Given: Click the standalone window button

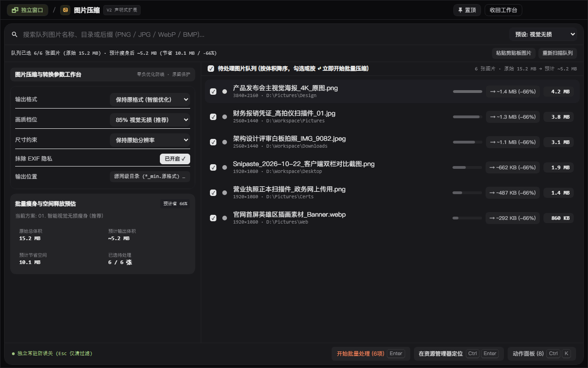Looking at the screenshot, I should click(28, 10).
